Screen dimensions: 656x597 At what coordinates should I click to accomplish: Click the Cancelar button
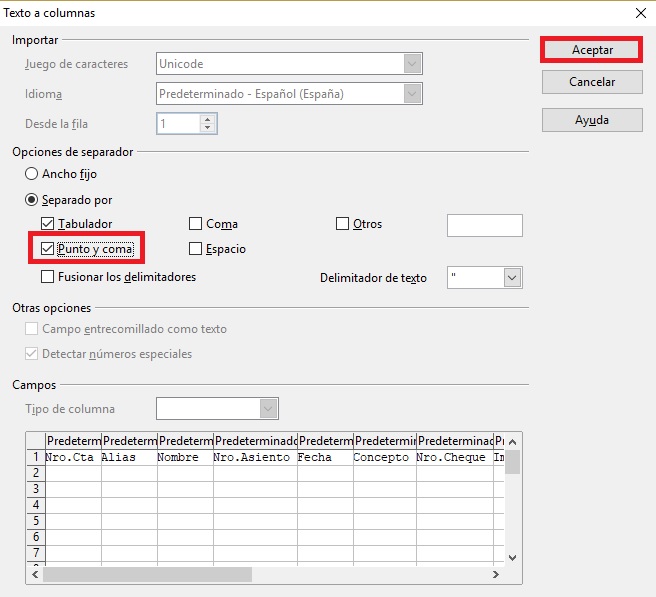[590, 82]
